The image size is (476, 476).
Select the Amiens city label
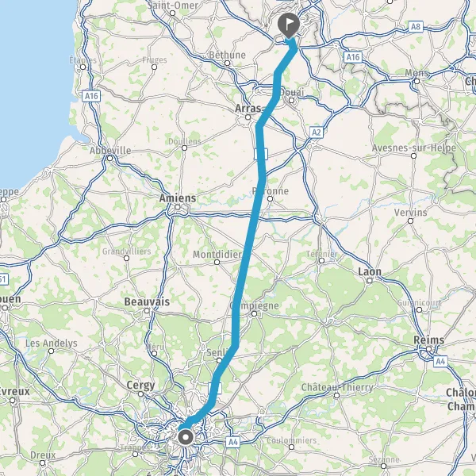click(x=178, y=198)
